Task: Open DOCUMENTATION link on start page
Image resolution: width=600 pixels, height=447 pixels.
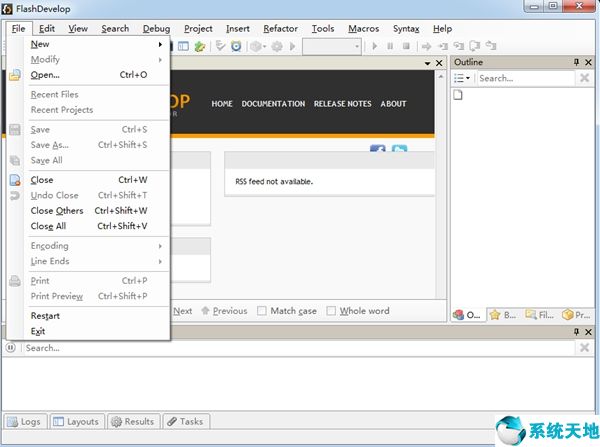Action: 273,104
